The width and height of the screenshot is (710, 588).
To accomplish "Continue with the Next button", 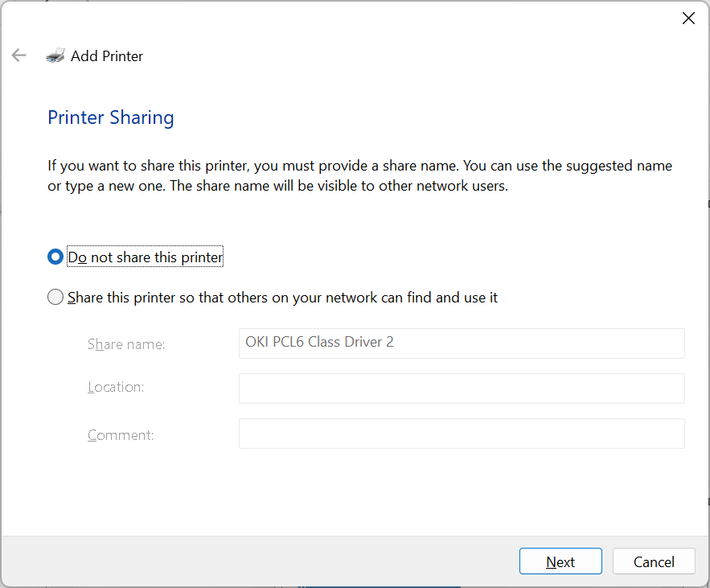I will click(560, 561).
